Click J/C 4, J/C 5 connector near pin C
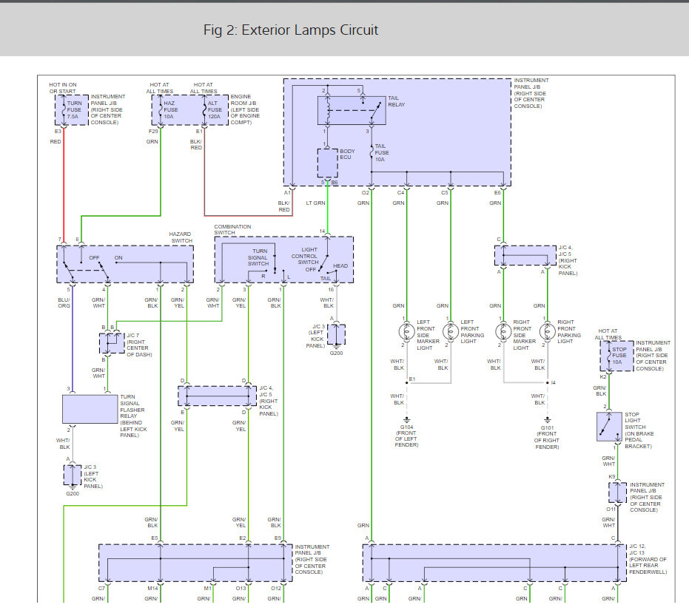This screenshot has height=616, width=689. 525,256
